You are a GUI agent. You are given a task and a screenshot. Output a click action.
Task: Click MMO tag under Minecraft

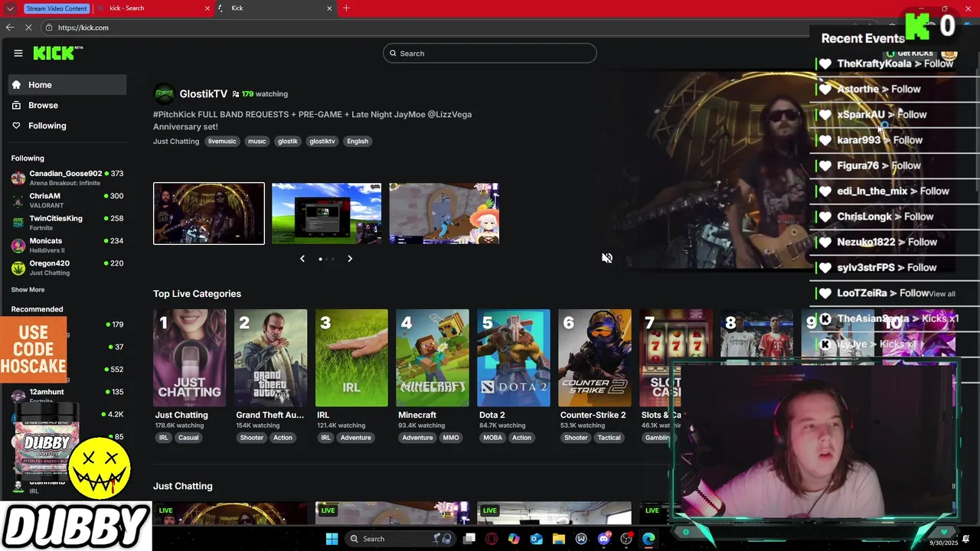pos(451,438)
